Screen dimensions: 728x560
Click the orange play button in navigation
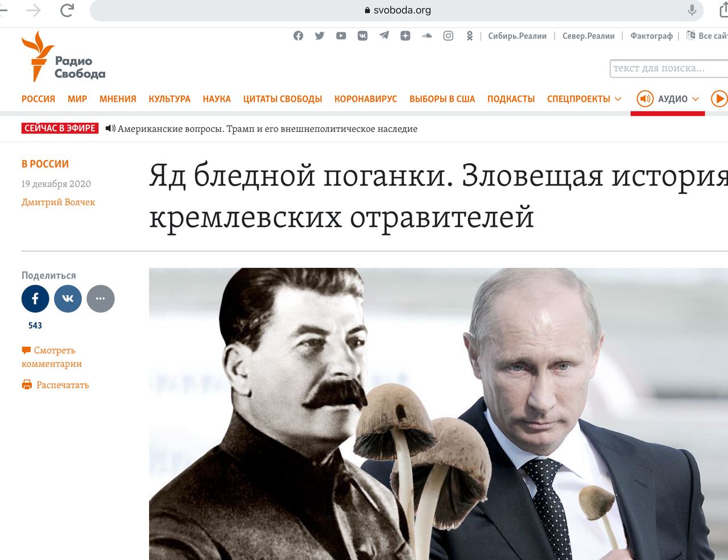tap(719, 99)
